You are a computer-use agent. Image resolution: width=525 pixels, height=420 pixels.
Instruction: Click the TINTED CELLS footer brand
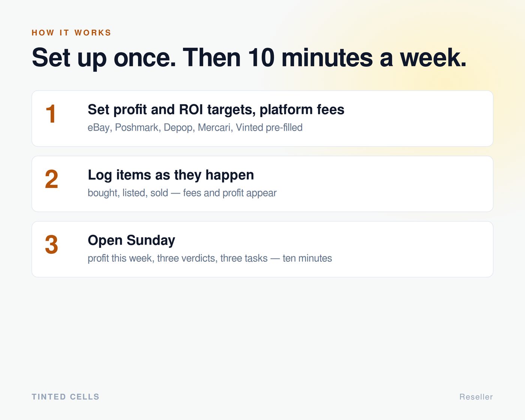pyautogui.click(x=66, y=397)
